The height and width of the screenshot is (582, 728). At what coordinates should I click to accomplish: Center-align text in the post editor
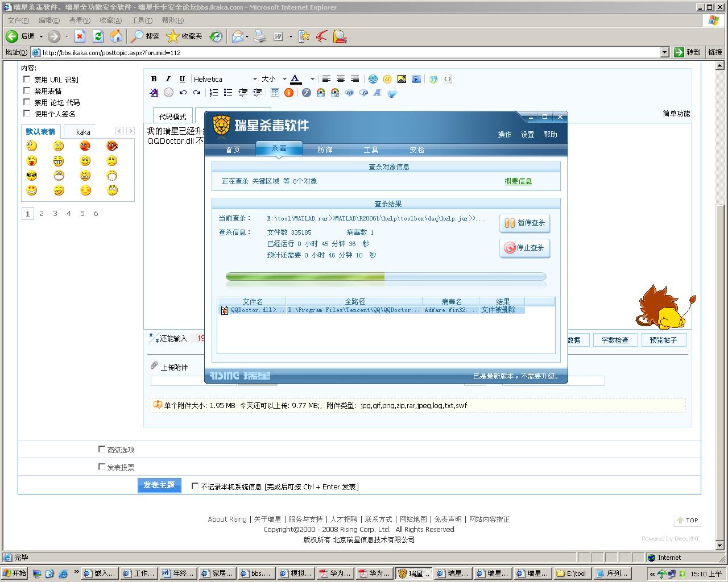(340, 79)
